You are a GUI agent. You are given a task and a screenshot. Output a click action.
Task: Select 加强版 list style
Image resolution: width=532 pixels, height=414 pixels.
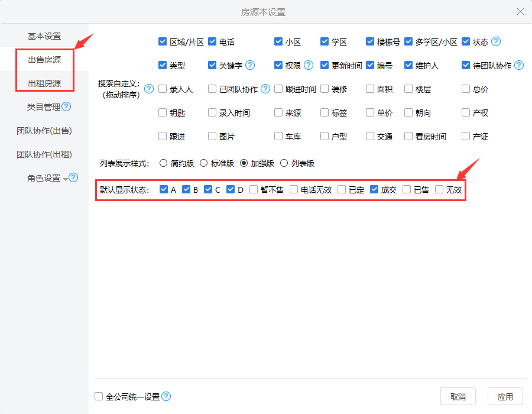pyautogui.click(x=244, y=163)
